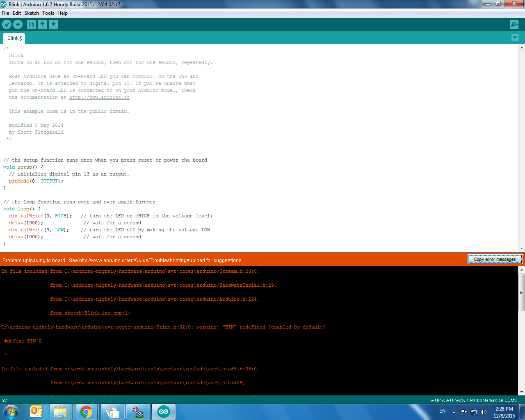The height and width of the screenshot is (420, 525).
Task: Click the console scrollbar down arrow
Action: [x=522, y=392]
